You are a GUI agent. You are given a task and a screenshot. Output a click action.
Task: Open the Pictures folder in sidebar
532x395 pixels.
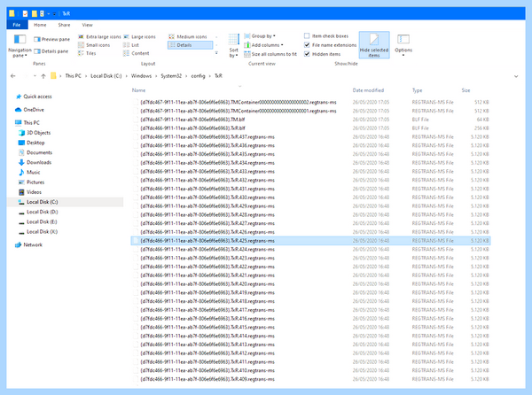tap(32, 182)
